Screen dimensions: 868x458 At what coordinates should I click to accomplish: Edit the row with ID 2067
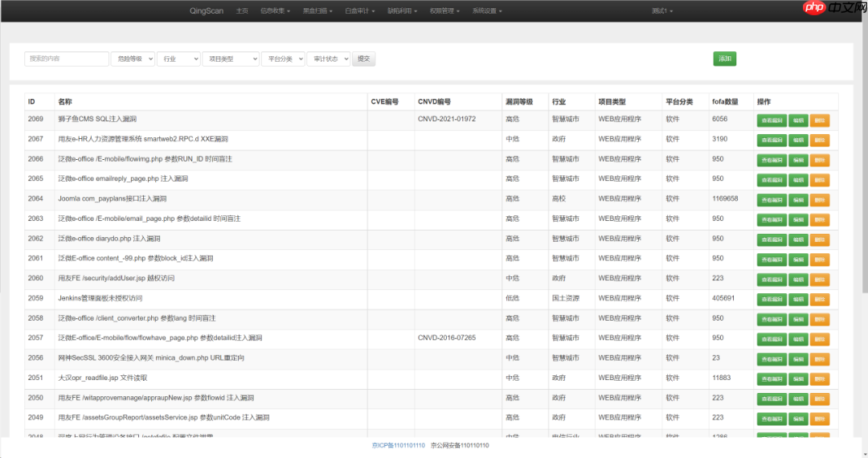pos(798,141)
